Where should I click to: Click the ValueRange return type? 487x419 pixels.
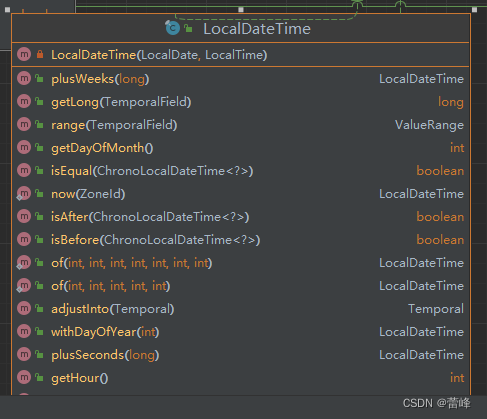[x=429, y=125]
